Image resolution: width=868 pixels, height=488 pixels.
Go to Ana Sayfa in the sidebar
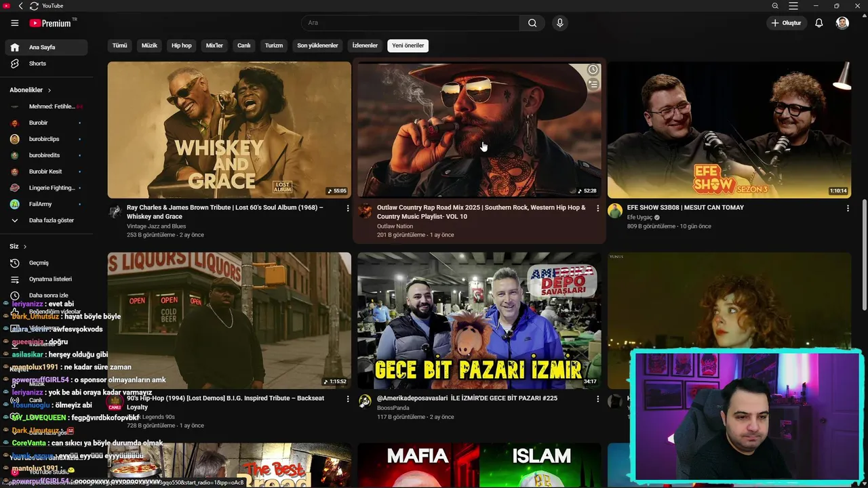(x=46, y=47)
